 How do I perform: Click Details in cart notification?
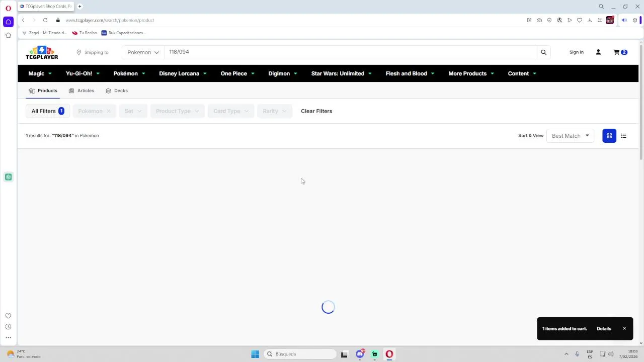[604, 329]
